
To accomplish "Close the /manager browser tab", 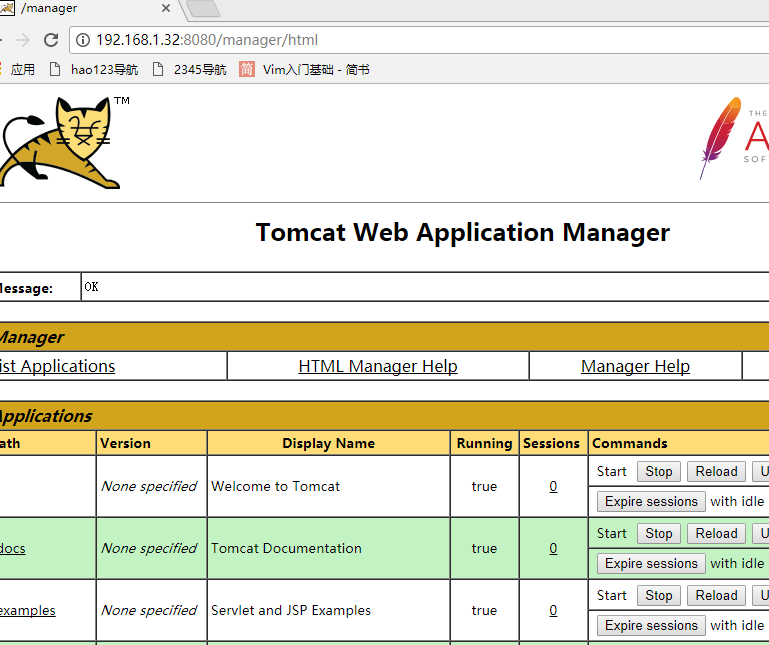I will (166, 8).
